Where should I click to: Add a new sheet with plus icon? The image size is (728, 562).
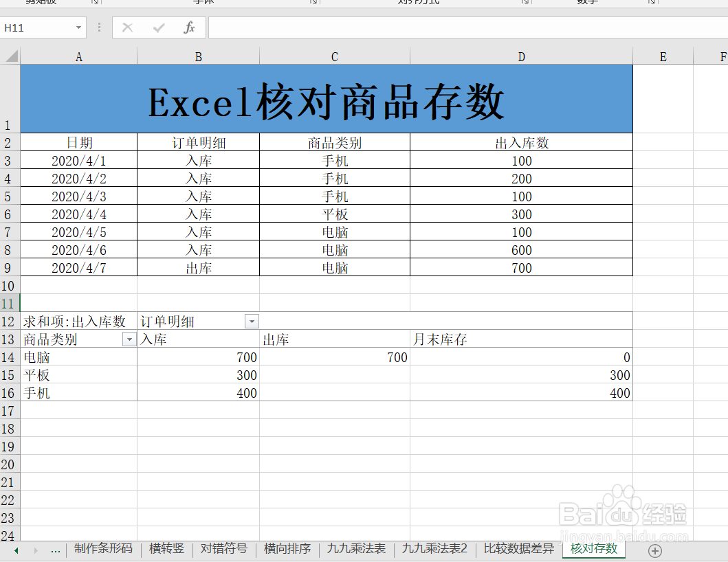click(655, 551)
